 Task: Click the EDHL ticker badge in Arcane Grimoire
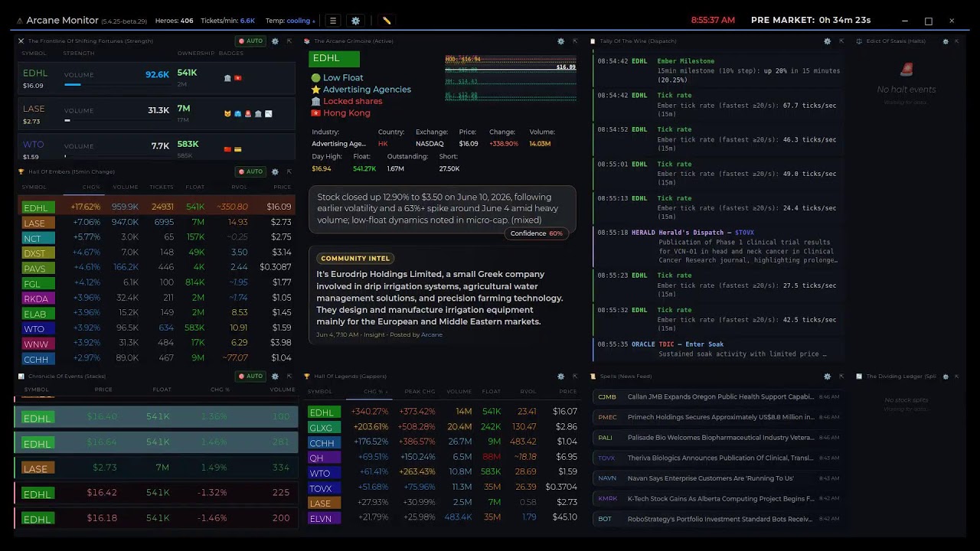(x=334, y=58)
